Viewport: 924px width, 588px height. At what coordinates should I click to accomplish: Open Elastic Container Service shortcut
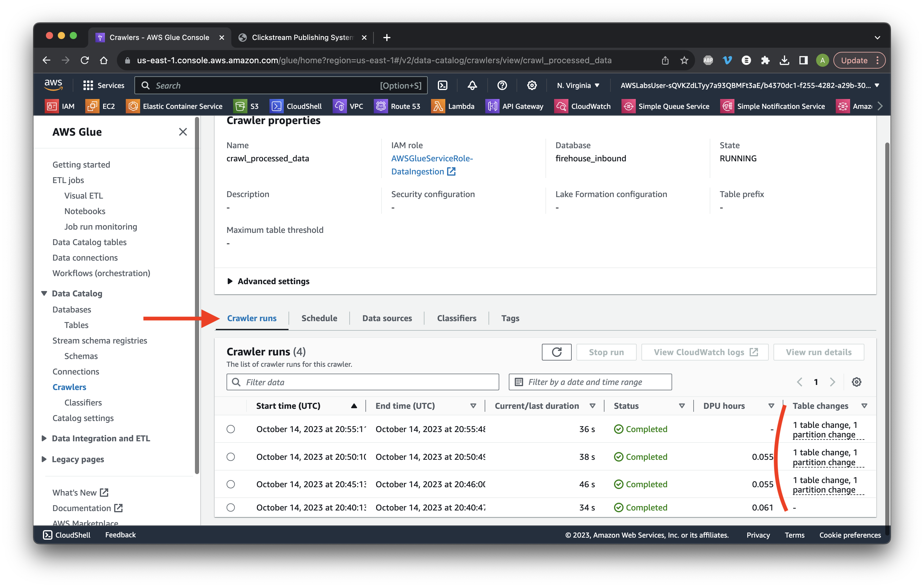[174, 106]
